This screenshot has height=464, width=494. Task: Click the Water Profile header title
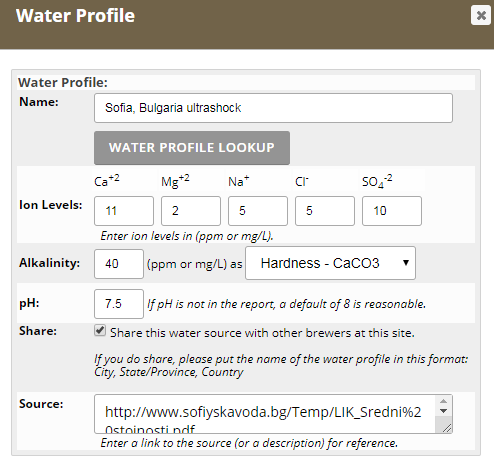pyautogui.click(x=75, y=15)
